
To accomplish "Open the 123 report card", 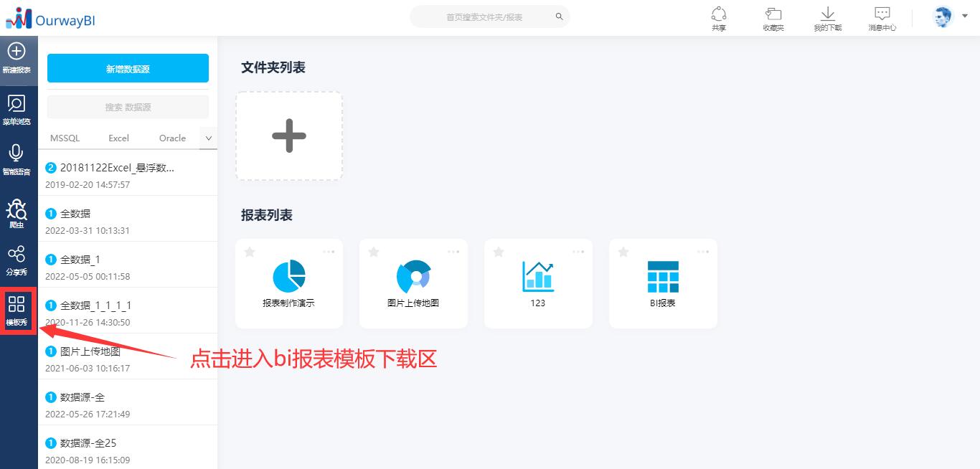I will tap(538, 284).
